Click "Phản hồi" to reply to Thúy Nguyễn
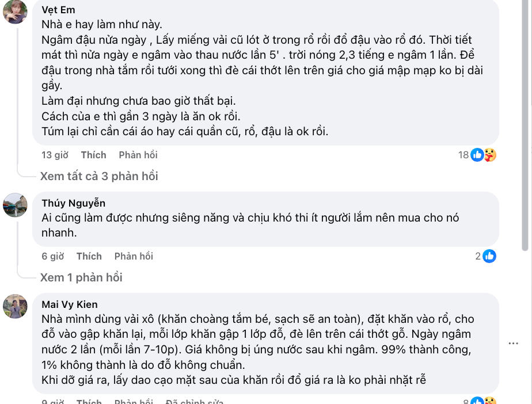Image resolution: width=532 pixels, height=404 pixels. [133, 256]
